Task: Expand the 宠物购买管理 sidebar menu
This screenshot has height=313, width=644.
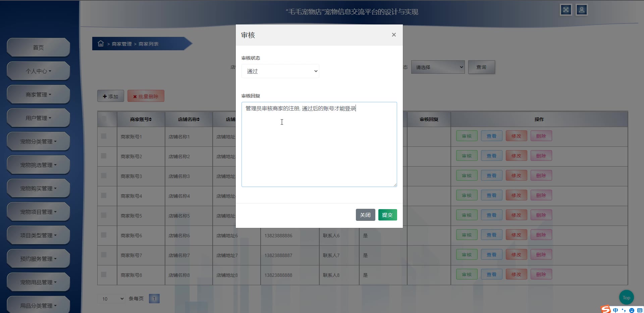Action: tap(38, 188)
